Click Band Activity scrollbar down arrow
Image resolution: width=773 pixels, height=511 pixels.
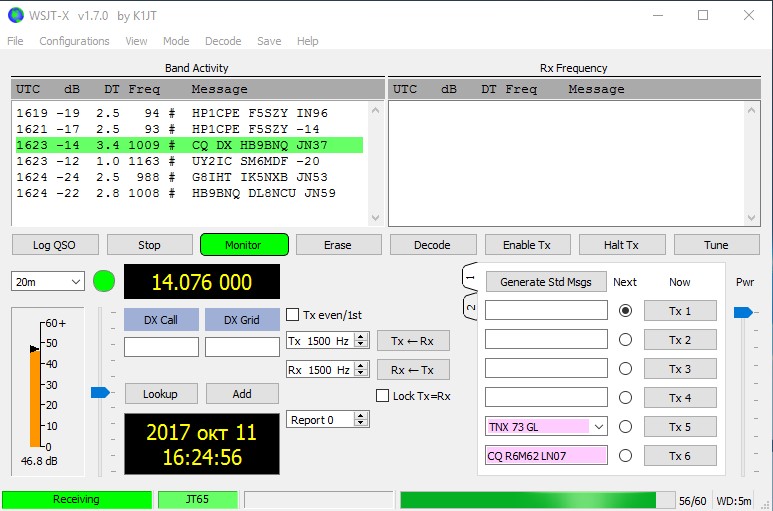coord(376,217)
